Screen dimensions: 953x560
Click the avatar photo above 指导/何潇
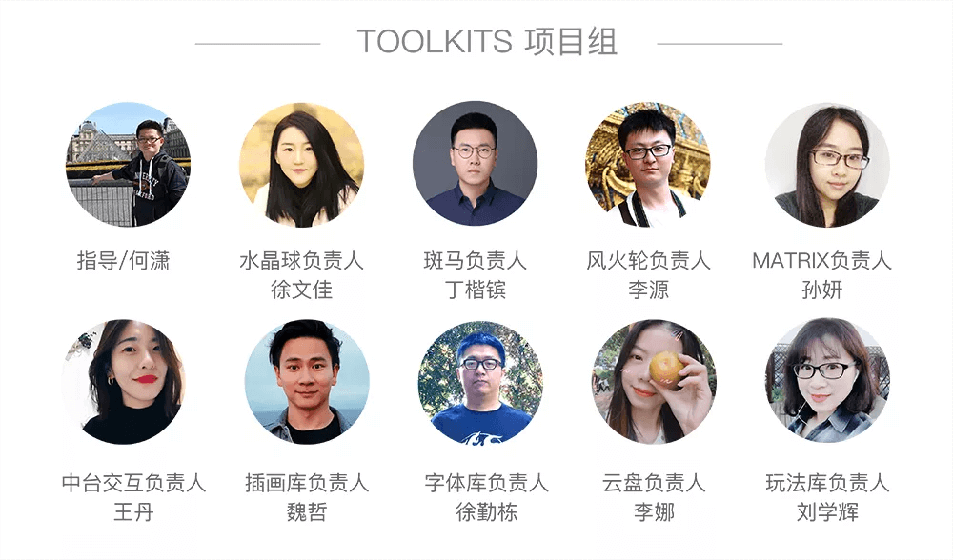pyautogui.click(x=129, y=164)
